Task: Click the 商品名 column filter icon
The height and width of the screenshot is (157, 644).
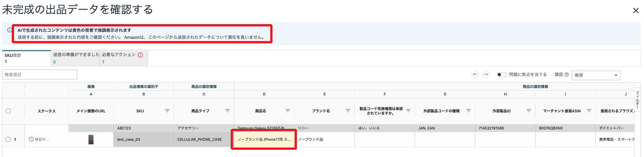Action: point(287,111)
